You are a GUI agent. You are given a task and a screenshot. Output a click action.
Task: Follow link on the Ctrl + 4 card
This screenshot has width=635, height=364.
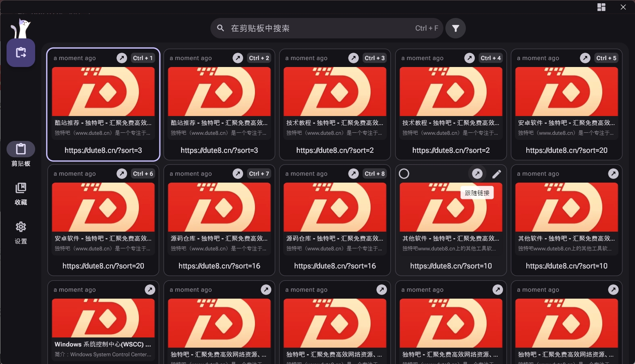point(470,58)
